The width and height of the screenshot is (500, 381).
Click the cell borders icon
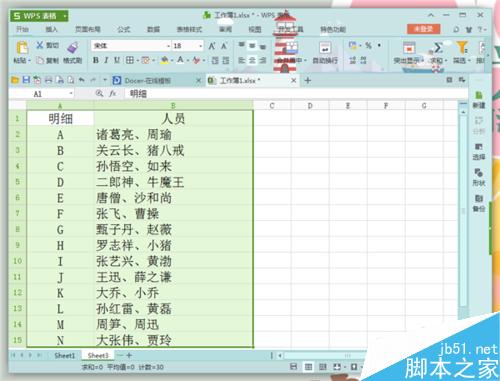point(130,60)
